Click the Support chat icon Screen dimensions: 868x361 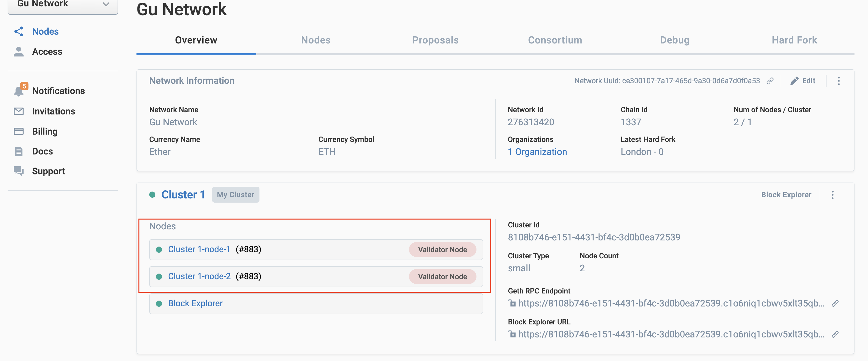tap(18, 171)
